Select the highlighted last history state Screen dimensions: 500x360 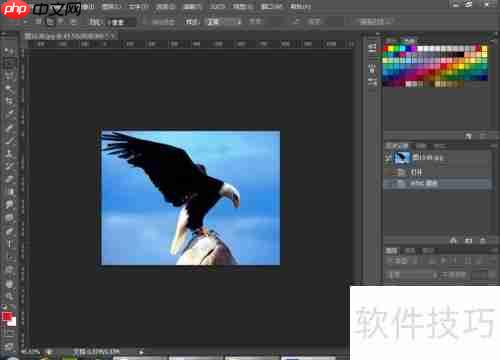(x=437, y=183)
